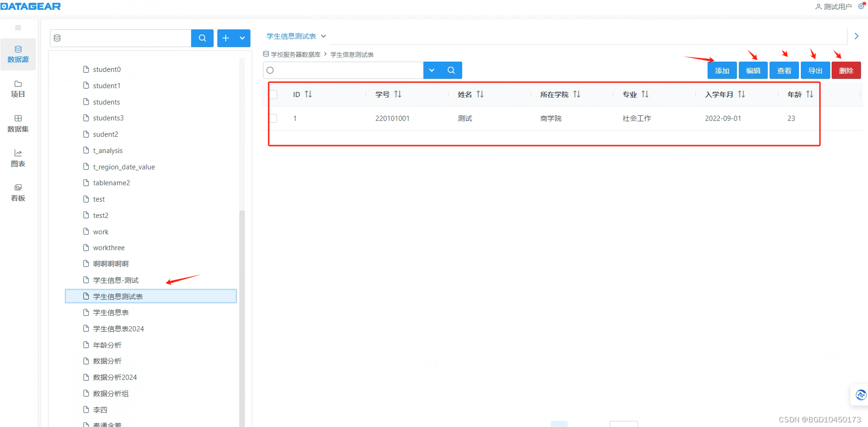Click the 添加 (Add) button
The height and width of the screenshot is (427, 868).
pos(722,70)
